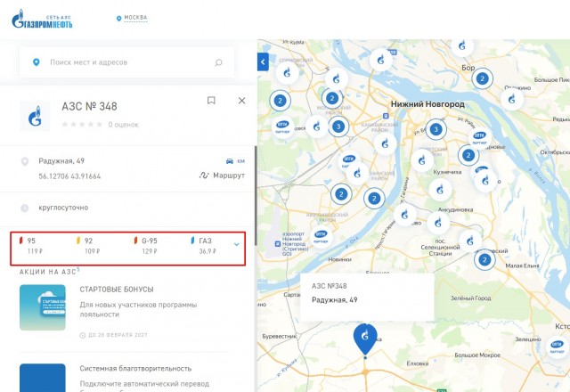Click the ОПТИ partner marker near Зелецино
The image size is (570, 392).
click(x=557, y=347)
